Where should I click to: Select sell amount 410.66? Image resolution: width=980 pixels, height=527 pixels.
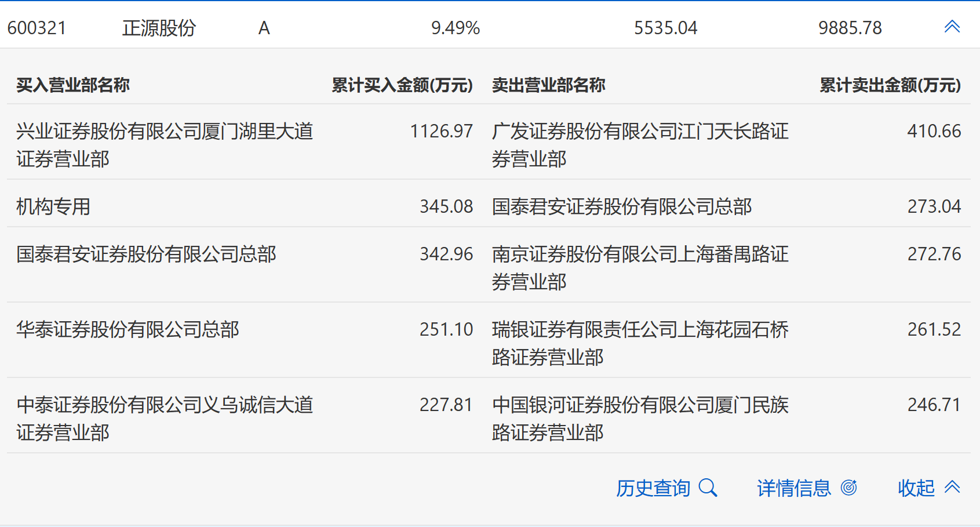click(934, 131)
